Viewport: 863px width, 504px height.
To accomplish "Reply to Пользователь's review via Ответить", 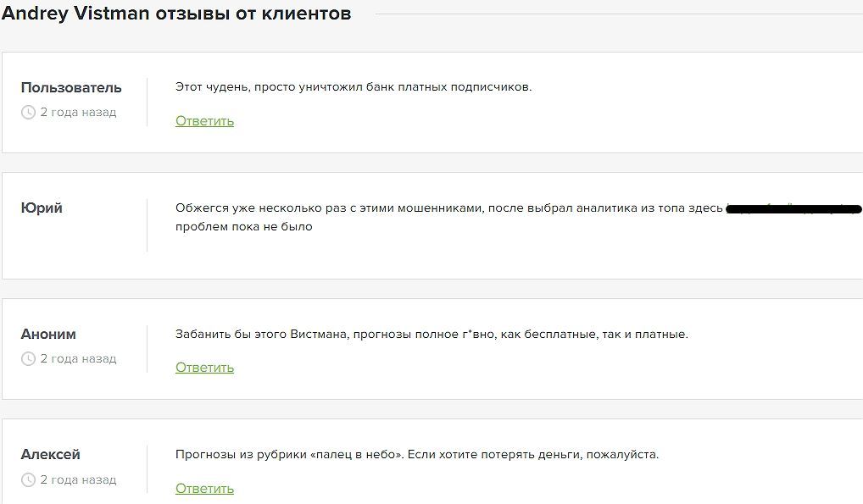I will [x=205, y=121].
